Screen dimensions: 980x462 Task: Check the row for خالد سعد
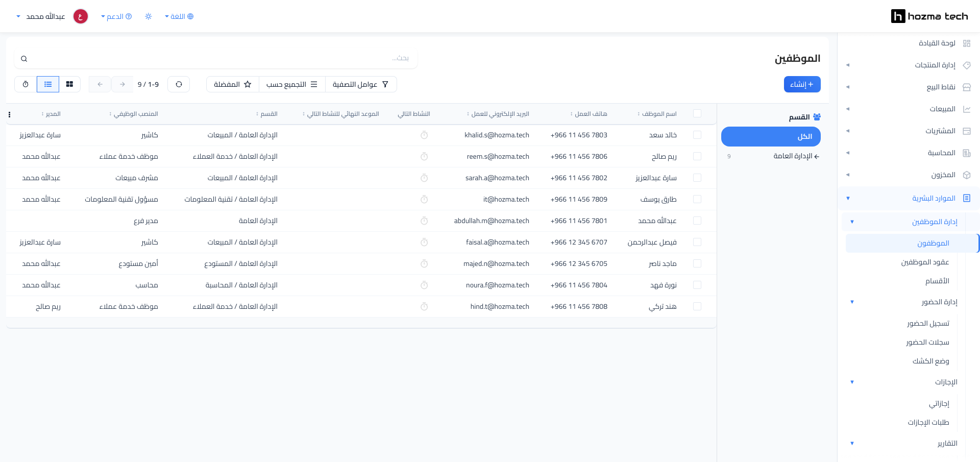tap(697, 135)
